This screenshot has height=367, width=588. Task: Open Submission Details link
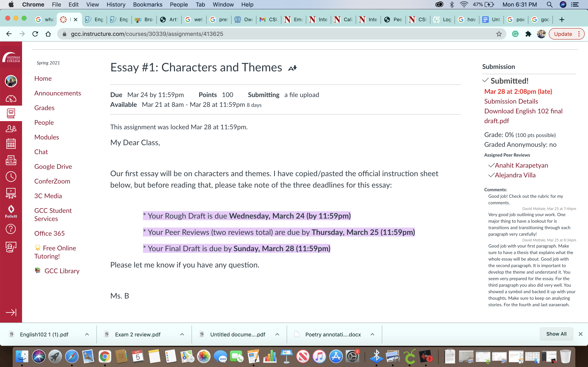point(511,101)
